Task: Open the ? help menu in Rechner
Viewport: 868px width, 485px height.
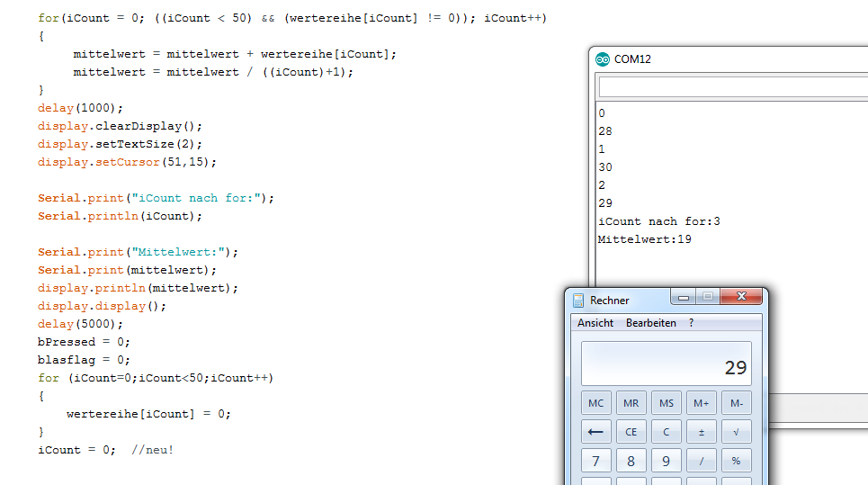Action: 691,323
